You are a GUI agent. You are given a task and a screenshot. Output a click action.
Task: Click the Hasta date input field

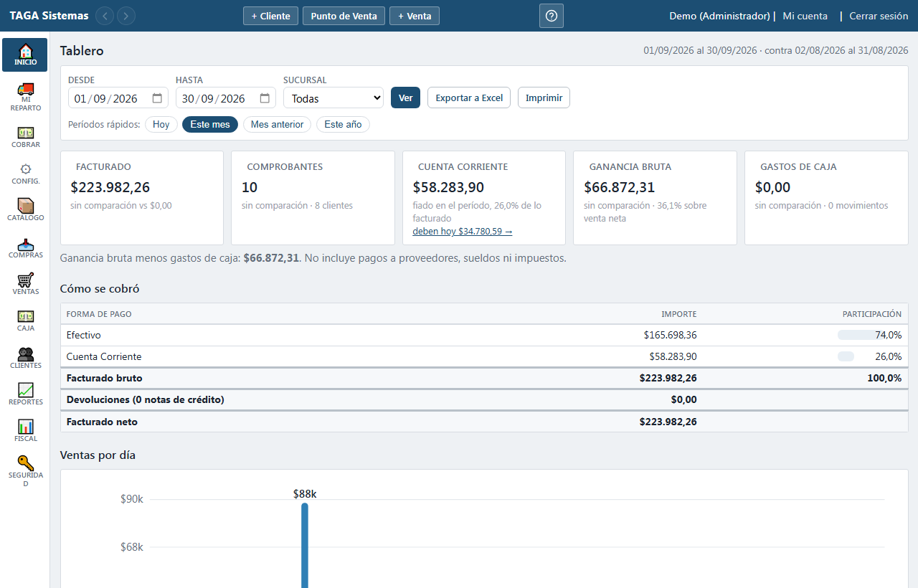226,98
